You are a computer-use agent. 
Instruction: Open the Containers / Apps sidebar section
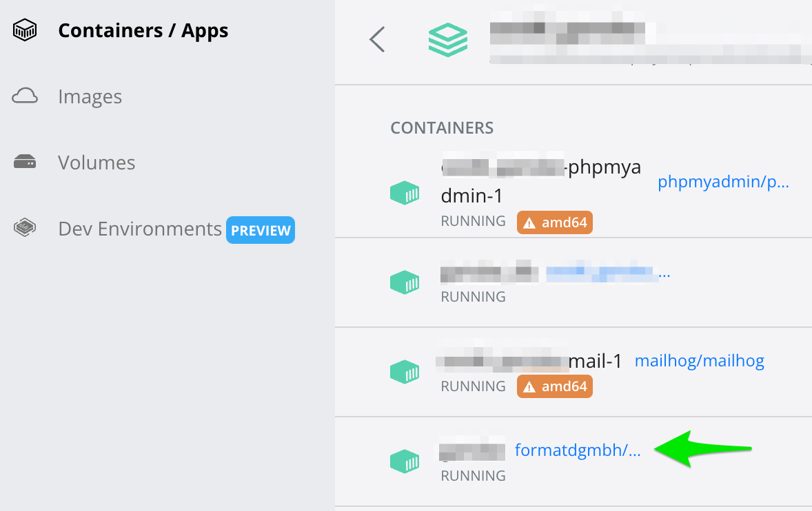(143, 30)
